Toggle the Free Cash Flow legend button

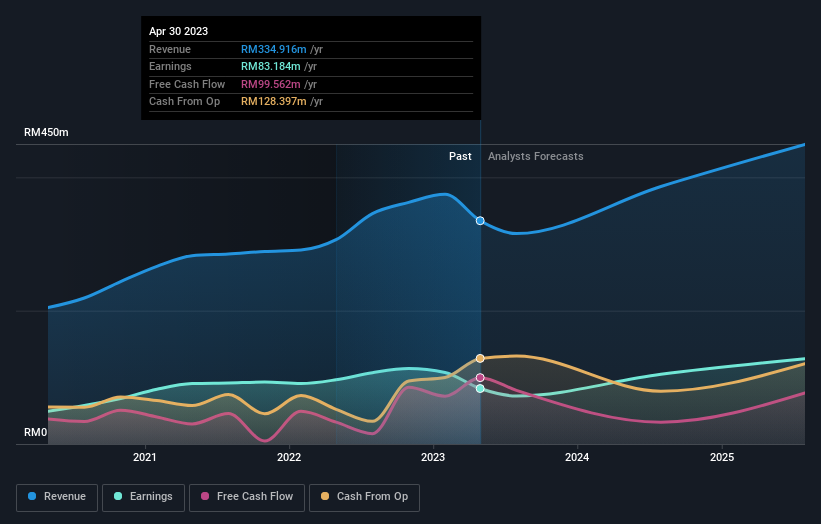pos(247,497)
